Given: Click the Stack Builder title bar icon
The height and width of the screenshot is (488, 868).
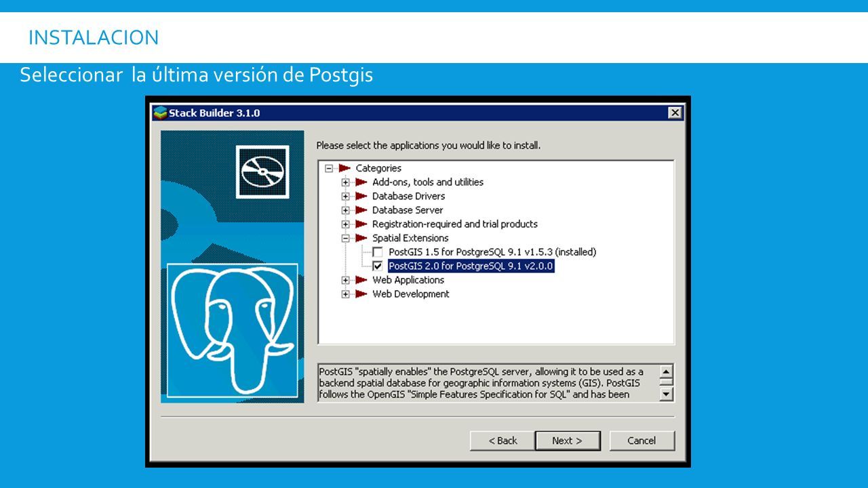Looking at the screenshot, I should point(160,113).
